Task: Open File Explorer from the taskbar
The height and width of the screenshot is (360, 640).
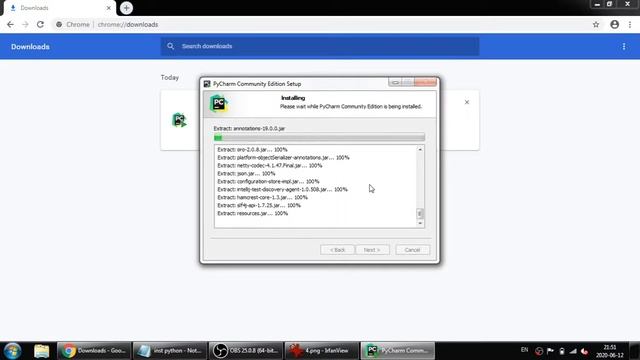Action: (41, 351)
